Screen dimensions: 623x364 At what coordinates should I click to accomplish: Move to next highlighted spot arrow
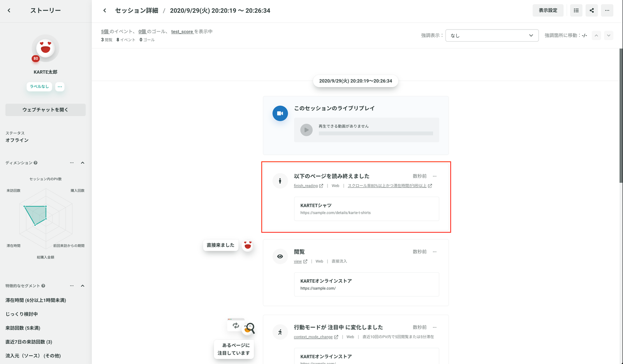click(609, 35)
